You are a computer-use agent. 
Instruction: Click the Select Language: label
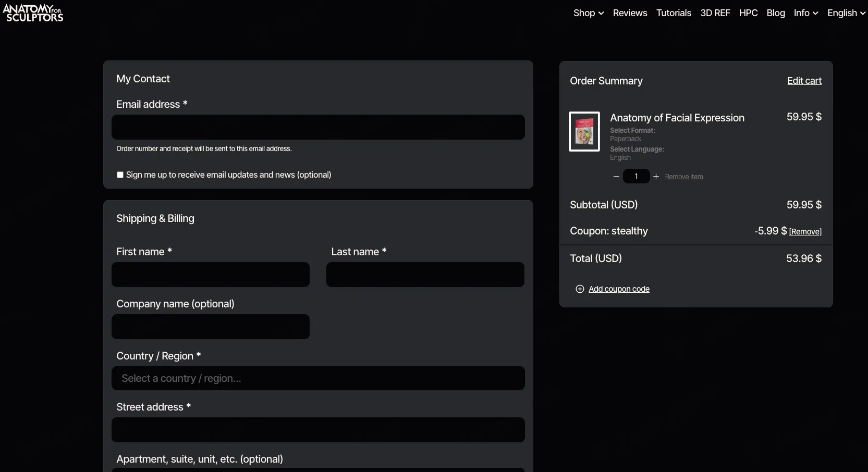[x=637, y=150]
